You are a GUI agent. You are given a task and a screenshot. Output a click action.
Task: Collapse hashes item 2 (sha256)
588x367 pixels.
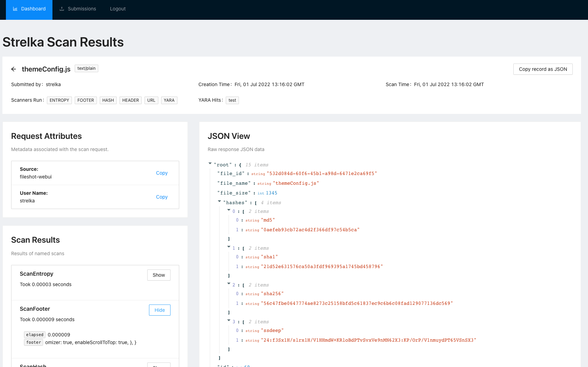coord(229,283)
